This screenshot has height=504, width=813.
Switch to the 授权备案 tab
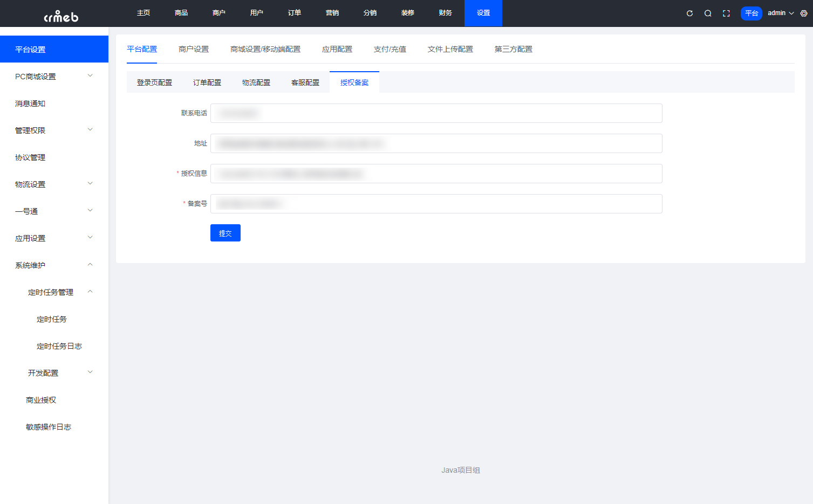click(x=354, y=82)
